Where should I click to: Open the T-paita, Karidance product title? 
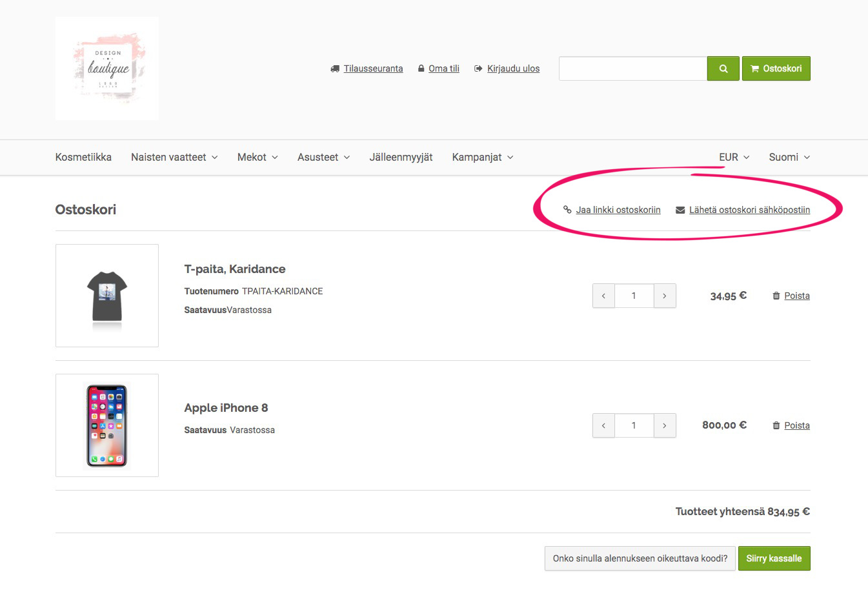pyautogui.click(x=235, y=269)
